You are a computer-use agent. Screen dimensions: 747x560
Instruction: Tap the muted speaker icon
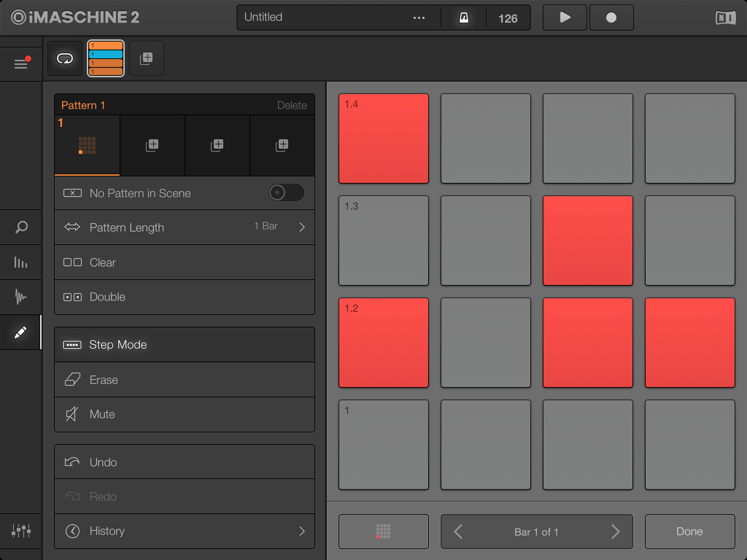coord(72,414)
